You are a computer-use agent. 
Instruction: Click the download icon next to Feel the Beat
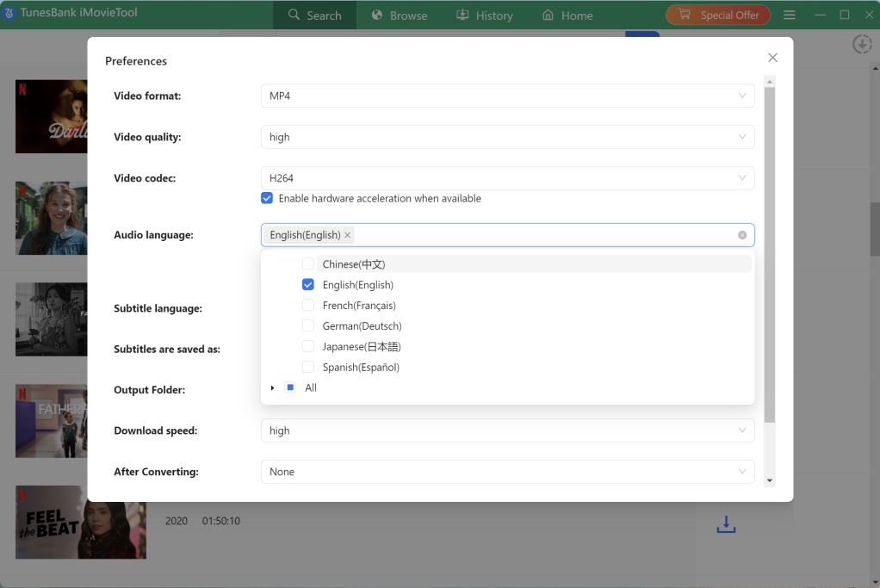coord(725,523)
